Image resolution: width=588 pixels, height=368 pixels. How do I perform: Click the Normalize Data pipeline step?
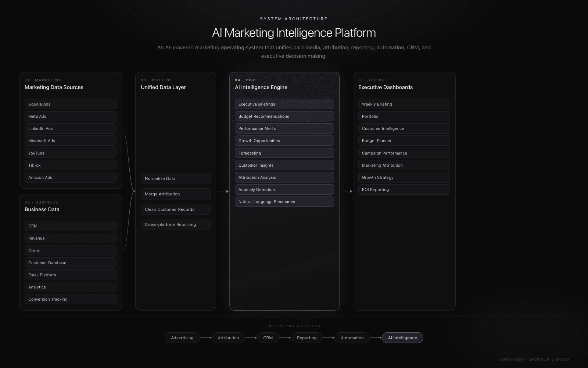click(176, 178)
